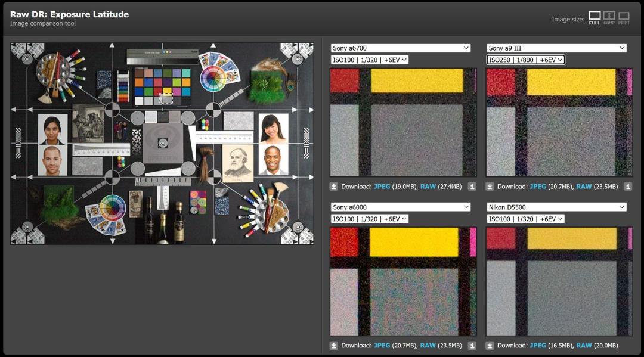Open the Nikon D5500 camera dropdown

point(556,207)
